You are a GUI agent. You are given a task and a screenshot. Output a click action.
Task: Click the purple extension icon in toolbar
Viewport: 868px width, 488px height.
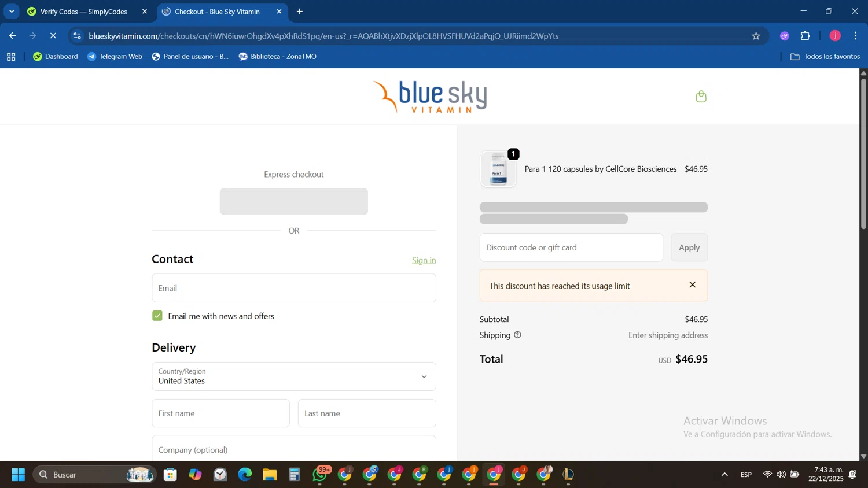click(x=785, y=36)
